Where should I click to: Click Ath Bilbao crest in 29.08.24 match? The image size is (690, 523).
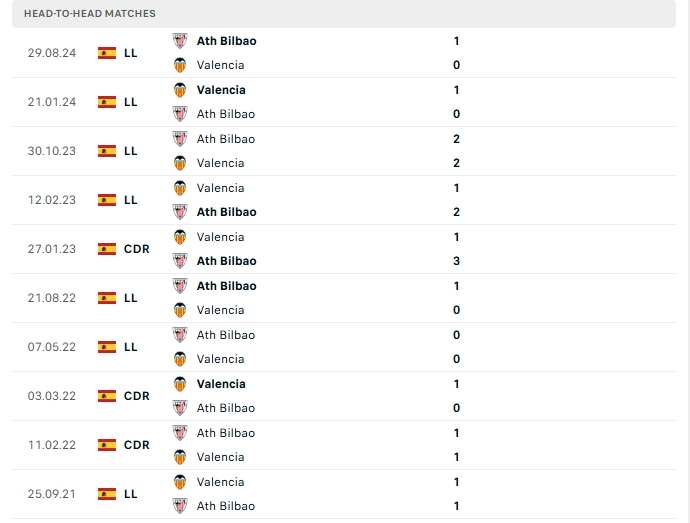coord(180,41)
